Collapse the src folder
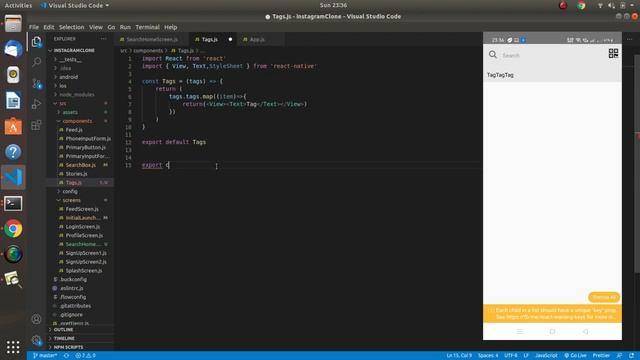 coord(62,103)
